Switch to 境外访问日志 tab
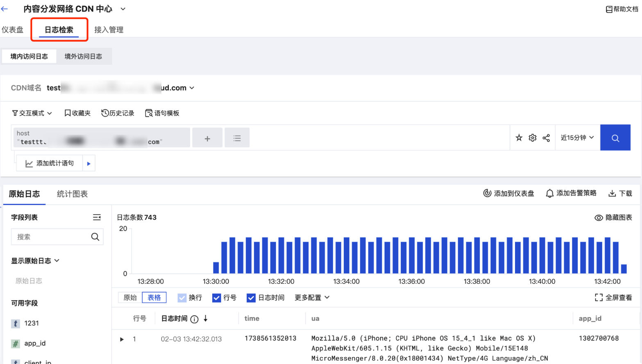 (83, 57)
